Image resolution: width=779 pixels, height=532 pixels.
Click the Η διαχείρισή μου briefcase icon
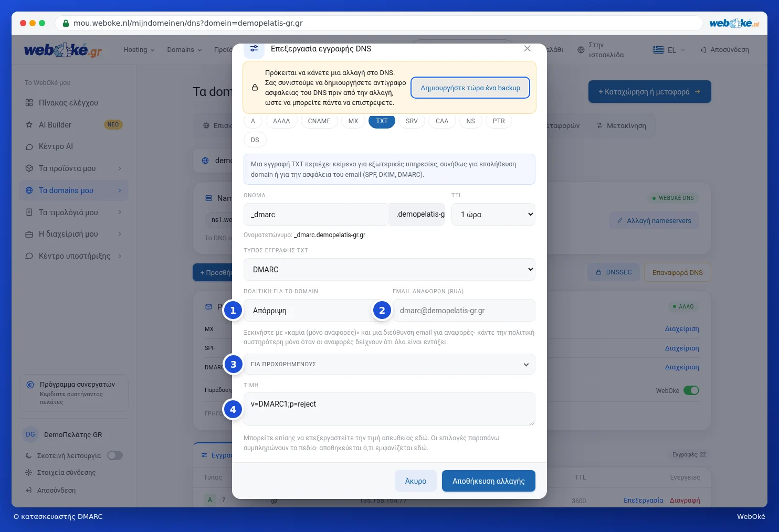pos(29,234)
